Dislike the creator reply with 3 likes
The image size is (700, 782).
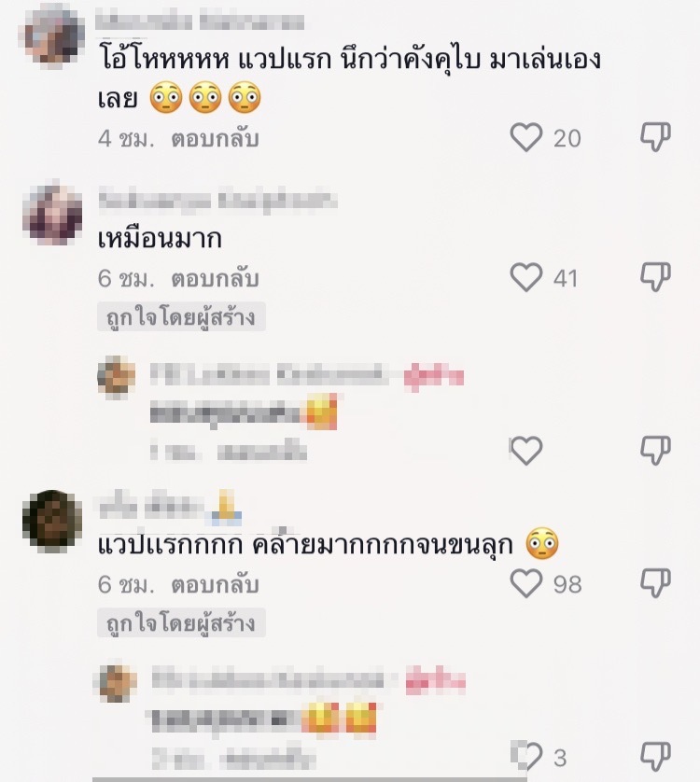pos(655,757)
